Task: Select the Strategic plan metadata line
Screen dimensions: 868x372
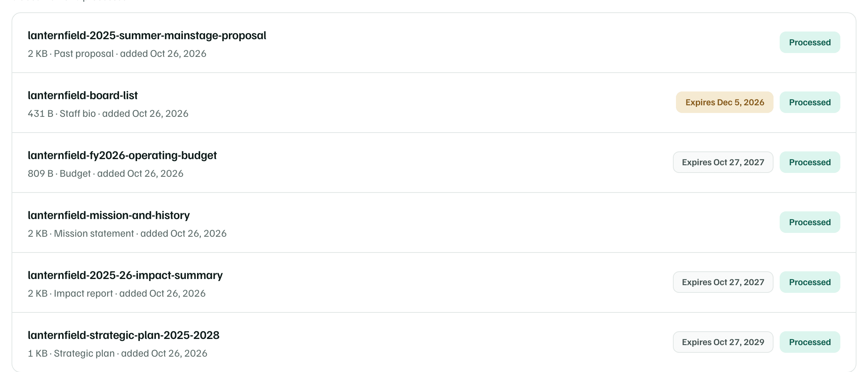Action: [x=118, y=353]
